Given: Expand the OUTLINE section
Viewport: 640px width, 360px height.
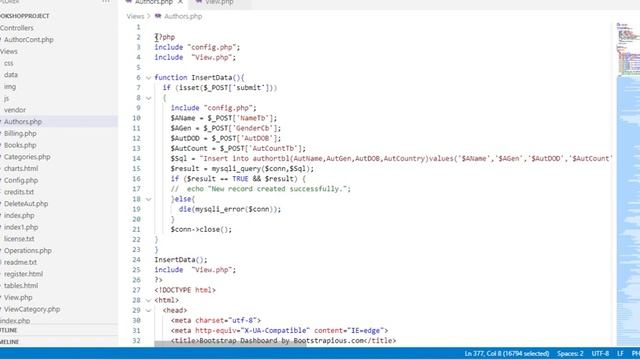Looking at the screenshot, I should pos(9,330).
